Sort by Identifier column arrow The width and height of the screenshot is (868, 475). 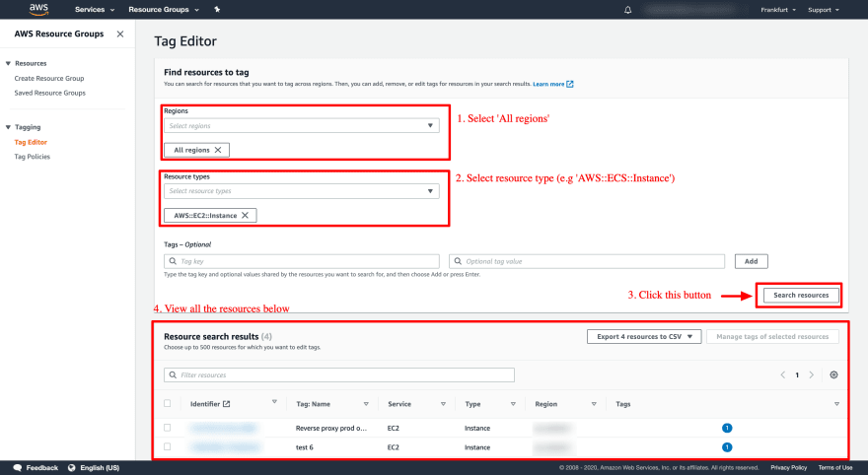[274, 402]
